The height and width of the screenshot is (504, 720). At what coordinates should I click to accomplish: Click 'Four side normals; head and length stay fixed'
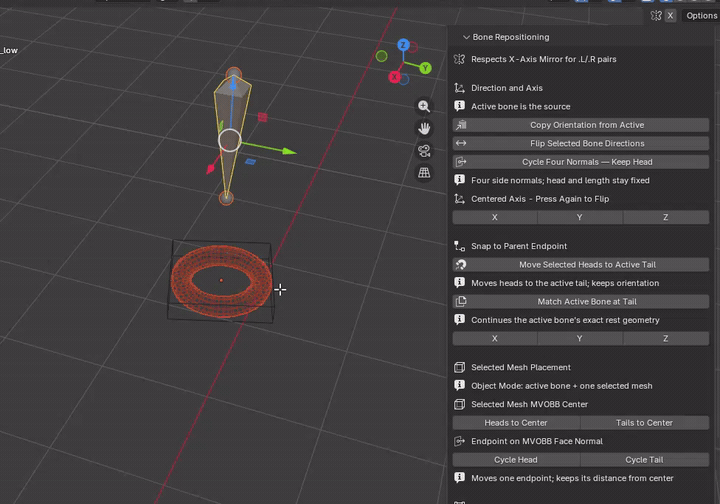(x=560, y=180)
